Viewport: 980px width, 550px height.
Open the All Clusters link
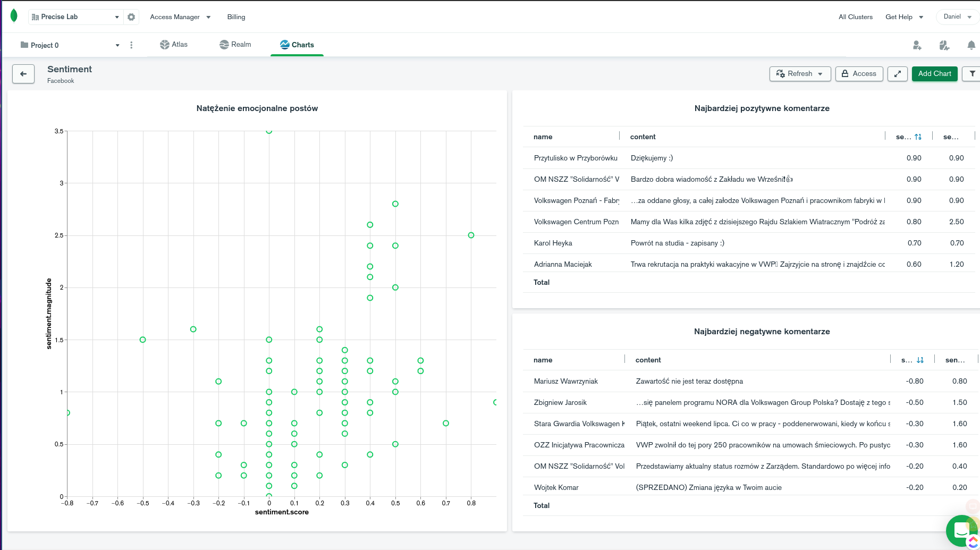point(856,17)
